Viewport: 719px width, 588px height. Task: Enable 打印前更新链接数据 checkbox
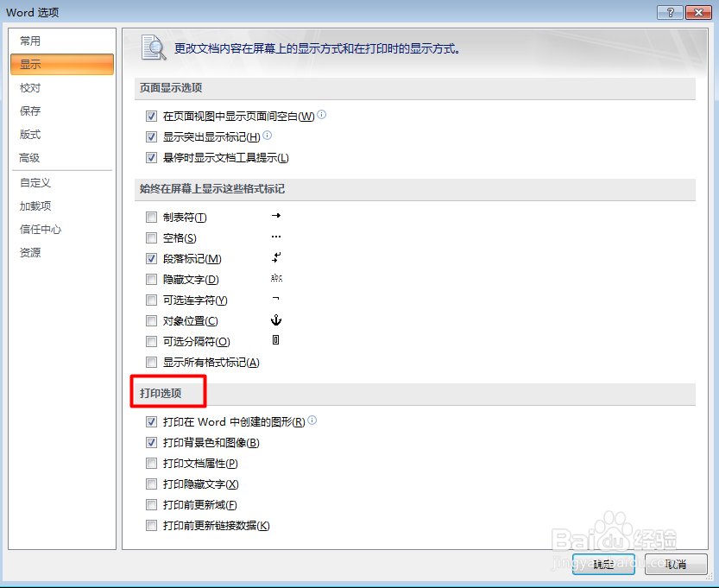tap(151, 526)
